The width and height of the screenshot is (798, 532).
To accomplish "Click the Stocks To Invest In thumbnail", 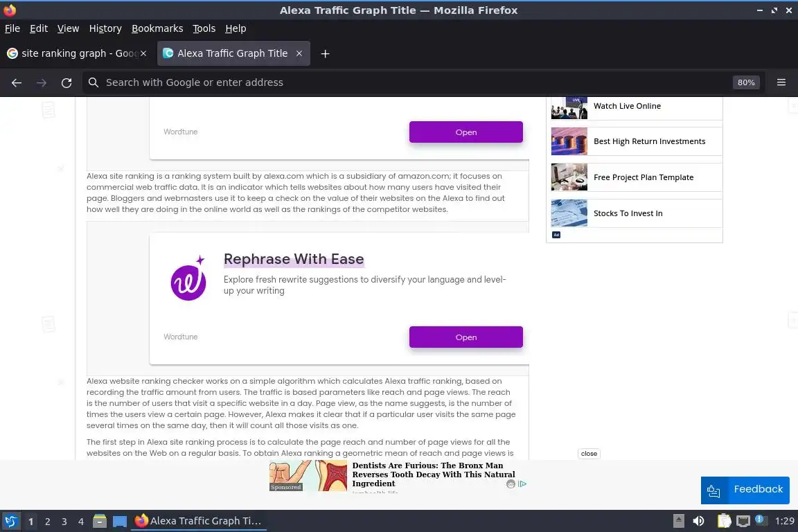I will (569, 213).
